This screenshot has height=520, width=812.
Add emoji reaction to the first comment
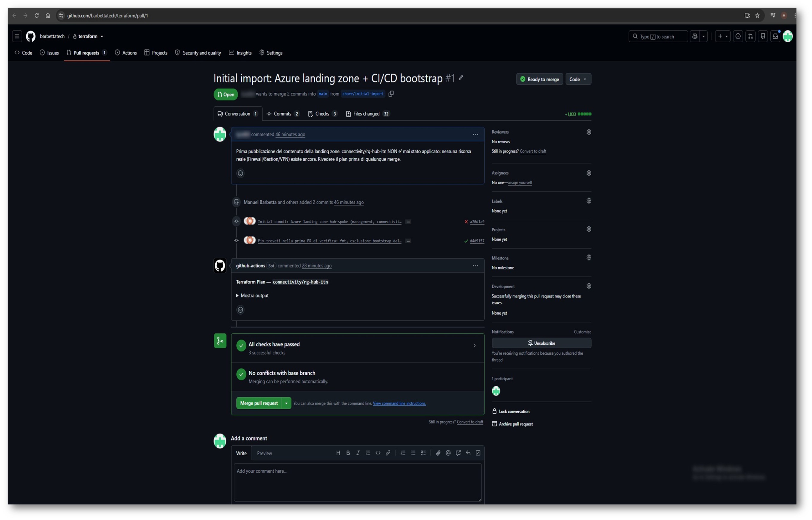point(240,173)
